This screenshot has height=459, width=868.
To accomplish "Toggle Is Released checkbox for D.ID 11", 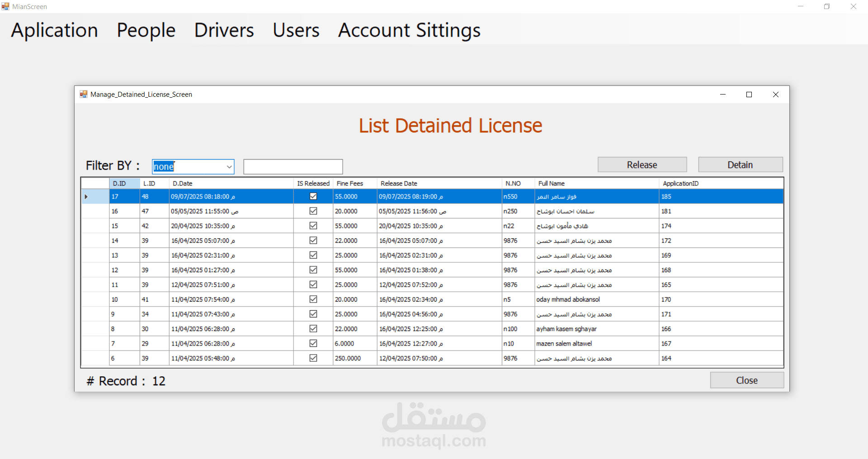I will [313, 284].
